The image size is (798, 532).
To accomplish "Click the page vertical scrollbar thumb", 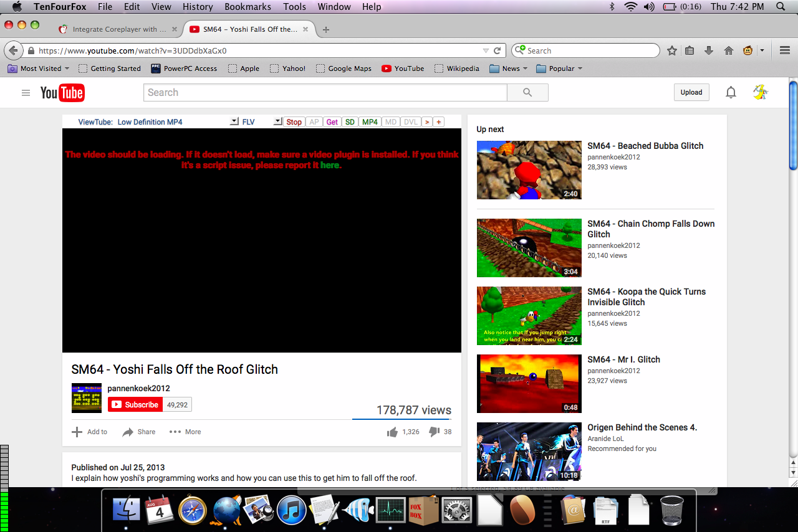I will (793, 126).
